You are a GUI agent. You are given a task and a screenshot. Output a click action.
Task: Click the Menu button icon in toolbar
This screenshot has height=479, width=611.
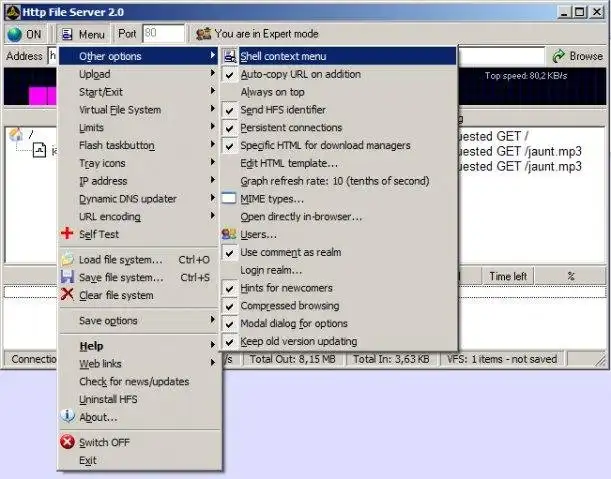click(67, 34)
